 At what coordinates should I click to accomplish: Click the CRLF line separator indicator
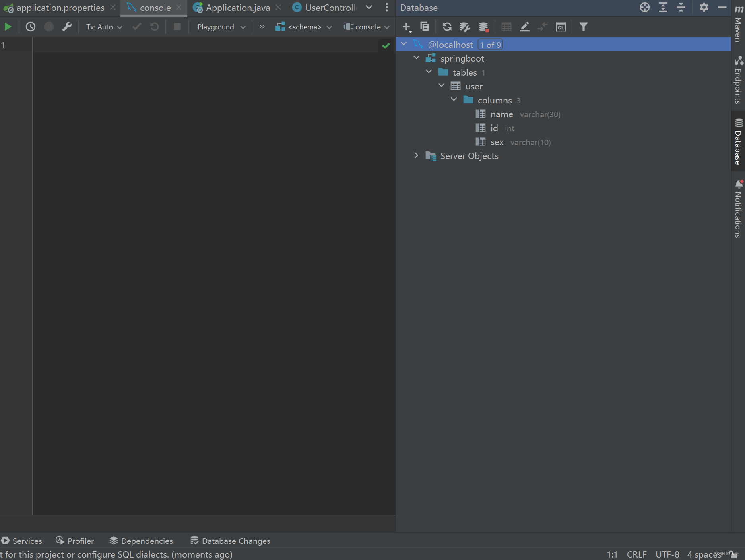(636, 554)
